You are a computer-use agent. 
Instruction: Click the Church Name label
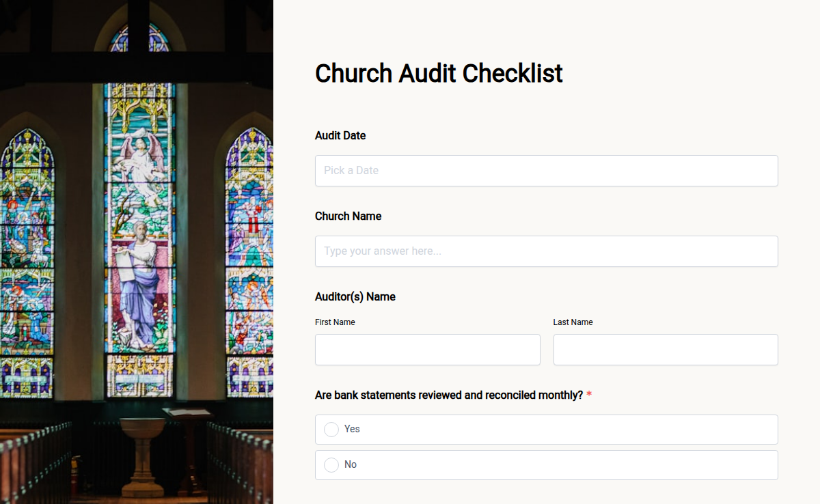[348, 216]
